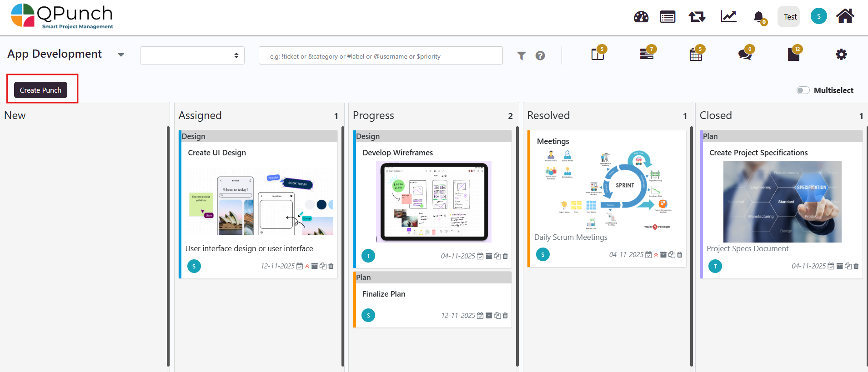This screenshot has width=868, height=372.
Task: Open the Create UI Design card title
Action: pyautogui.click(x=217, y=153)
